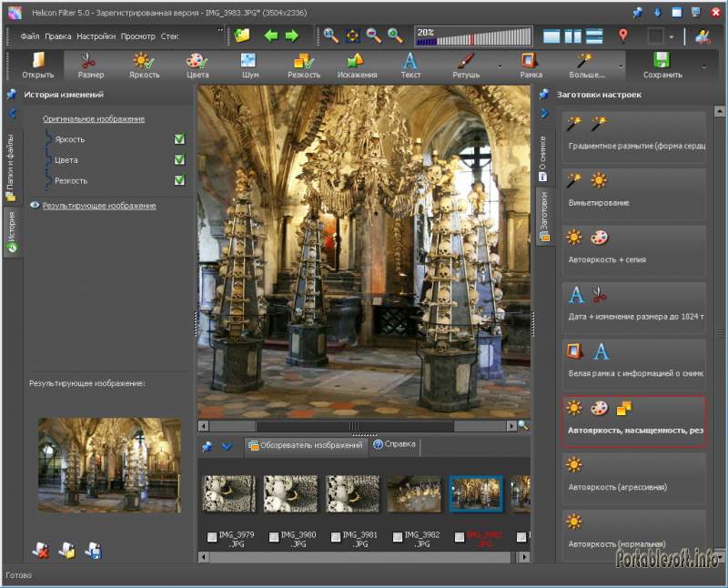Click the Размер resize tool
The width and height of the screenshot is (728, 588).
(90, 66)
